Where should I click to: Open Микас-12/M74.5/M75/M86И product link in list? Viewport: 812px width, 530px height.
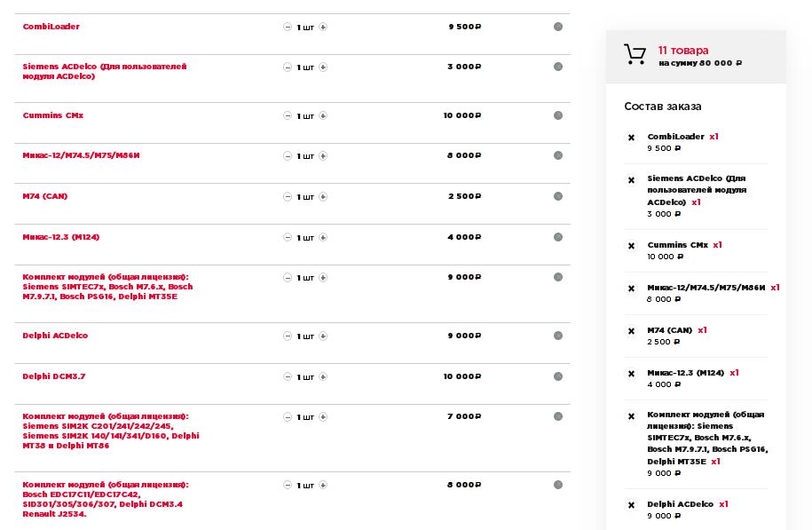(82, 155)
